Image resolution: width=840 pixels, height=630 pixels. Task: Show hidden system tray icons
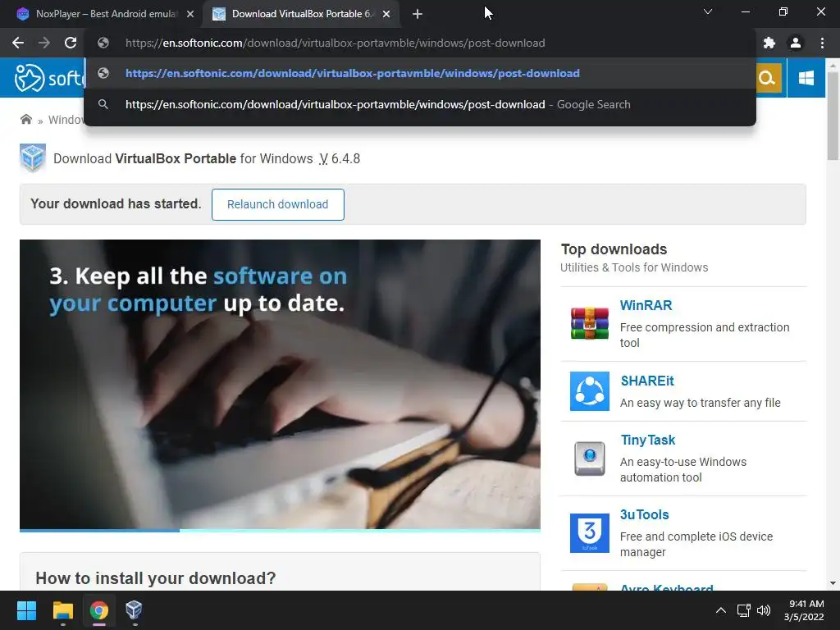[721, 610]
